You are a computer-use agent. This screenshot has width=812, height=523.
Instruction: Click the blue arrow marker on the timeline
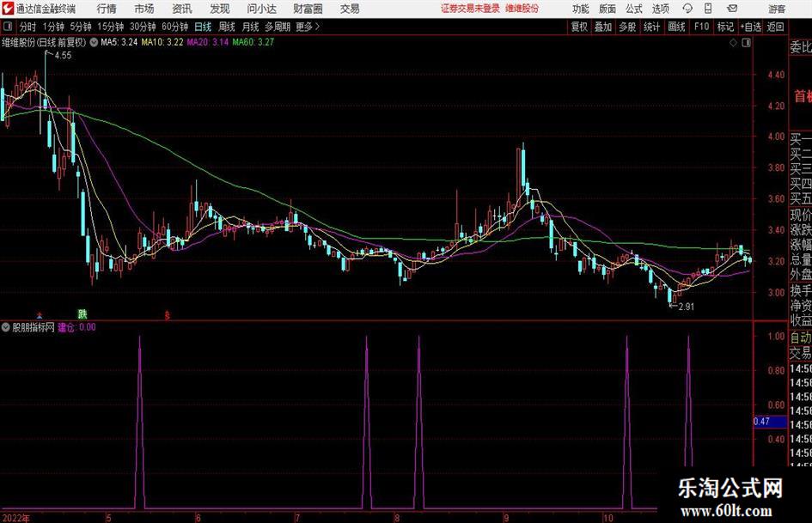coord(40,315)
